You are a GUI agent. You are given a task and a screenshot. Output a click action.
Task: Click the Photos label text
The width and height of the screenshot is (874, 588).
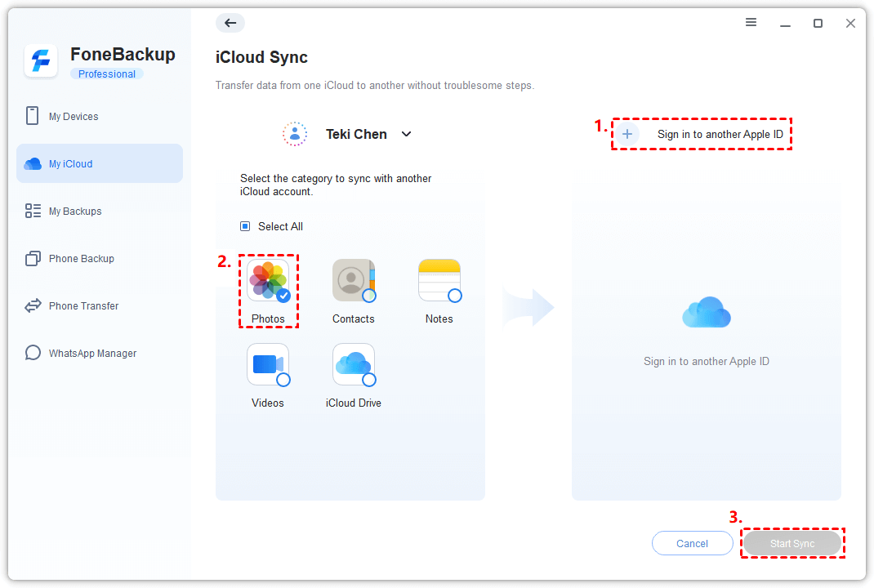(x=268, y=318)
